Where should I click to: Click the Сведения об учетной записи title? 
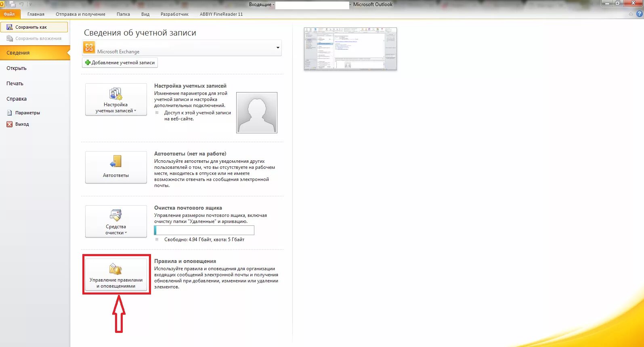140,33
